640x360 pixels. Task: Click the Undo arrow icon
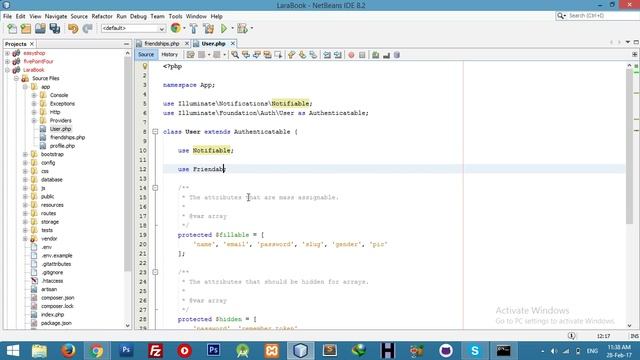tap(73, 29)
